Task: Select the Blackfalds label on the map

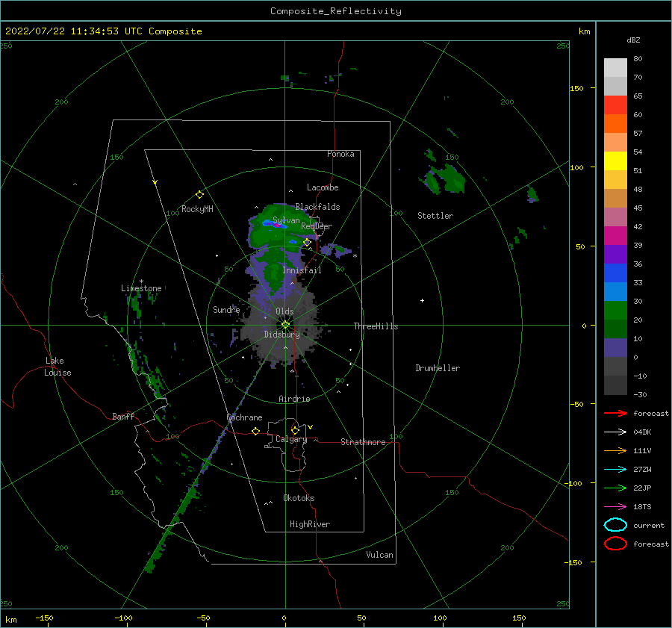Action: [317, 207]
